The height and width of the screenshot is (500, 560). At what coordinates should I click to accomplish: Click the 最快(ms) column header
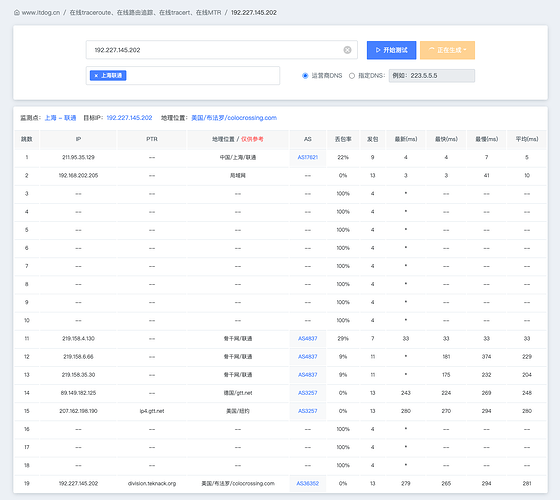(x=446, y=139)
